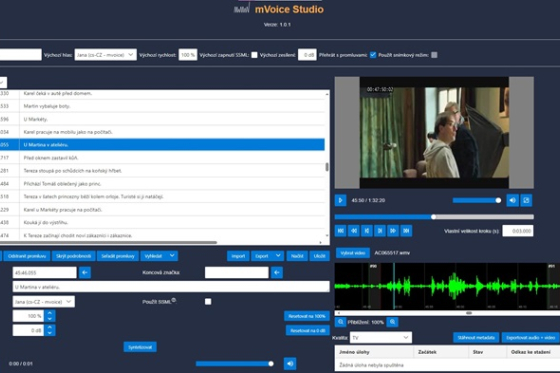Screen dimensions: 560x373
Task: Click the waveform horizontal scrollbar handle
Action: click(x=469, y=313)
